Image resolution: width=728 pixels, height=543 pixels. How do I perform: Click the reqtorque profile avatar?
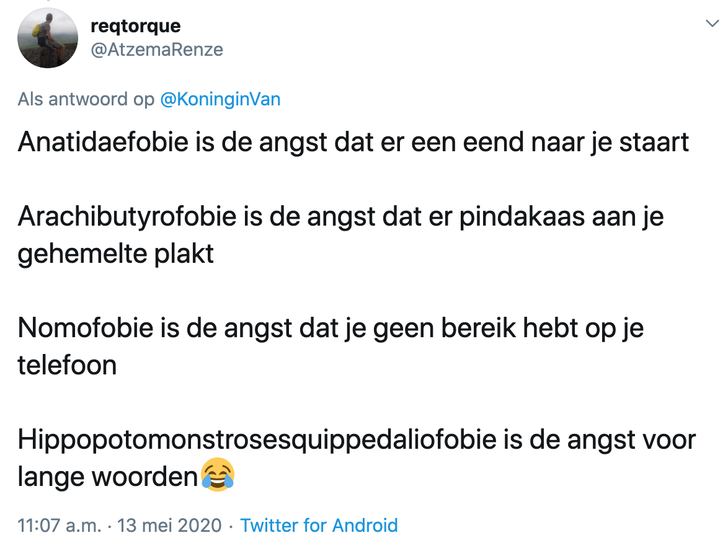(47, 38)
